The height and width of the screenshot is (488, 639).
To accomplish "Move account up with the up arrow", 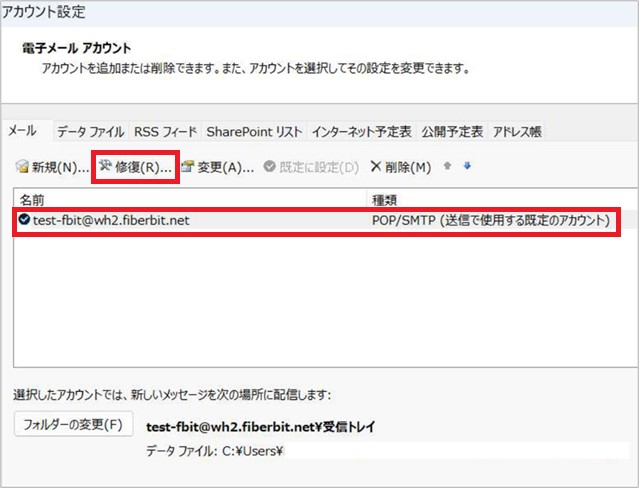I will (447, 166).
